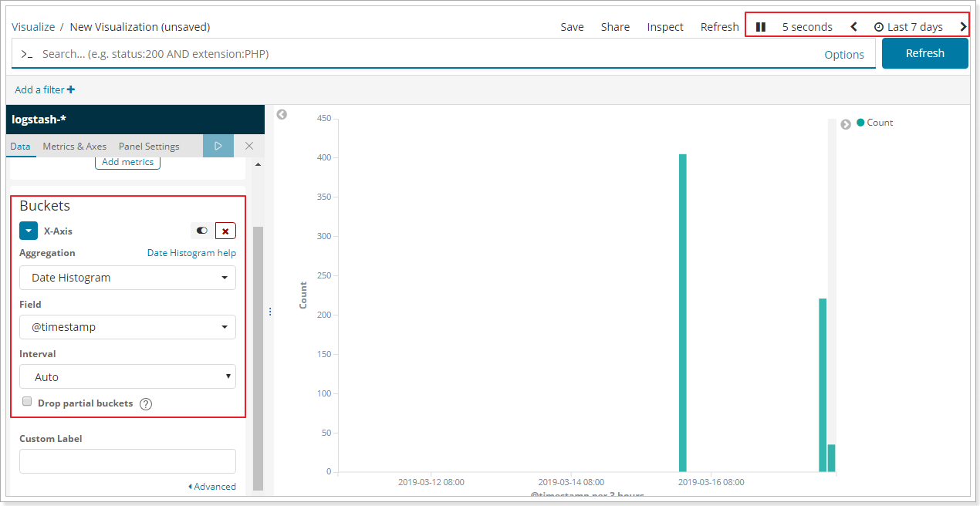Click the vertical sidebar scrollbar thumb

(x=258, y=359)
